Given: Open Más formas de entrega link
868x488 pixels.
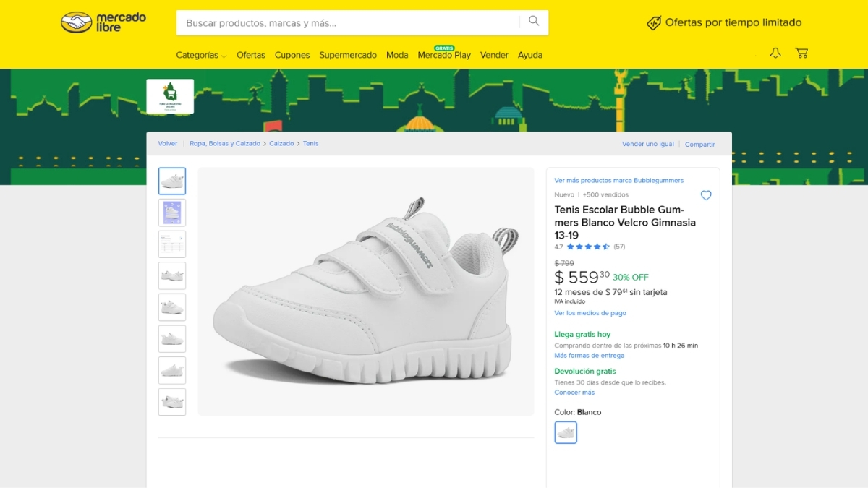Looking at the screenshot, I should click(589, 356).
